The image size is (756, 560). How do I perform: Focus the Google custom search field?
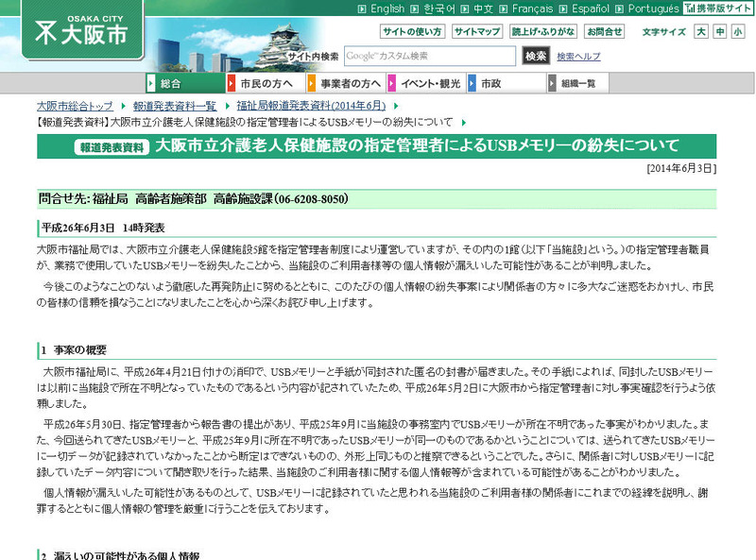(429, 56)
